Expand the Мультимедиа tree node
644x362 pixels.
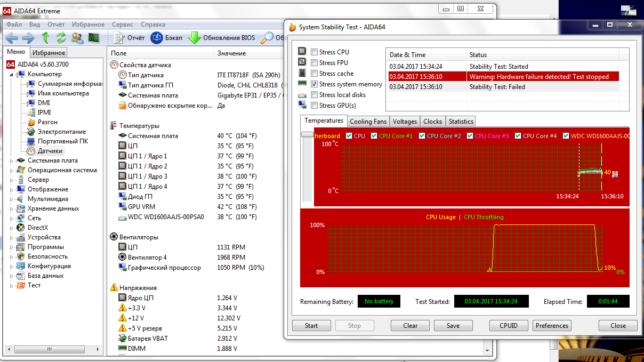(x=12, y=199)
